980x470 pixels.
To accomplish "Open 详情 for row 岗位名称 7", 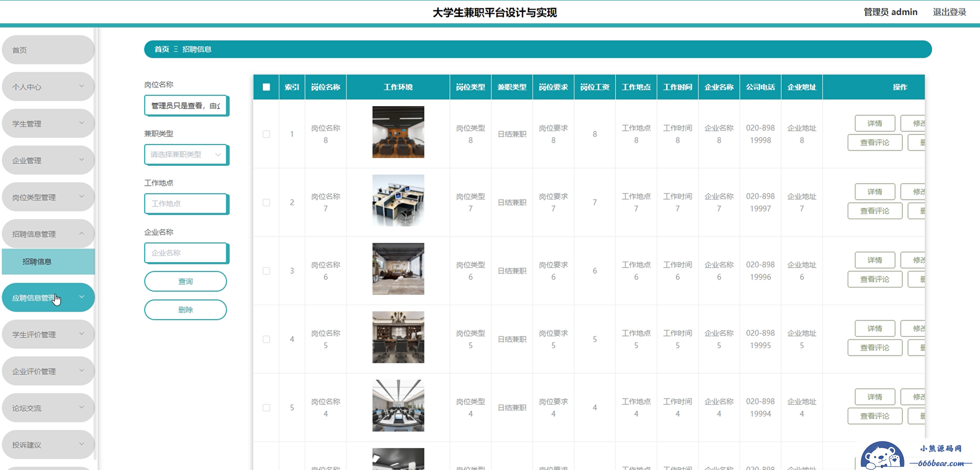I will (x=875, y=191).
